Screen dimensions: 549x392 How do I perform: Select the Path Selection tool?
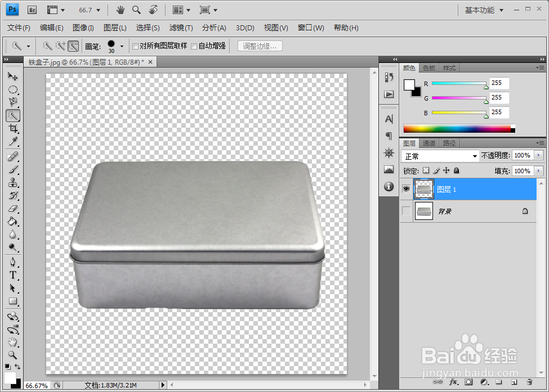click(x=12, y=288)
